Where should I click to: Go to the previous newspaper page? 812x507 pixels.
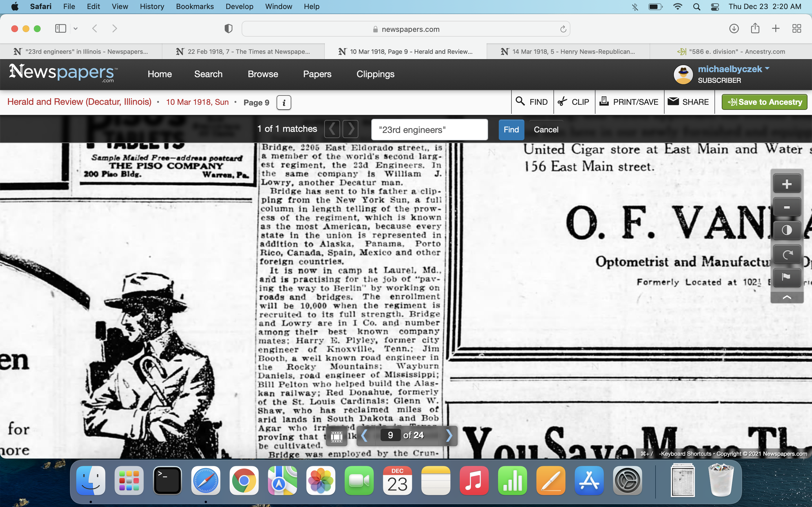[364, 435]
